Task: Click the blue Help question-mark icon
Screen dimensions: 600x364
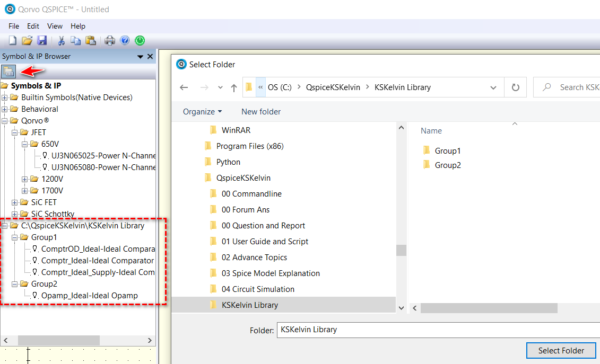Action: coord(125,40)
